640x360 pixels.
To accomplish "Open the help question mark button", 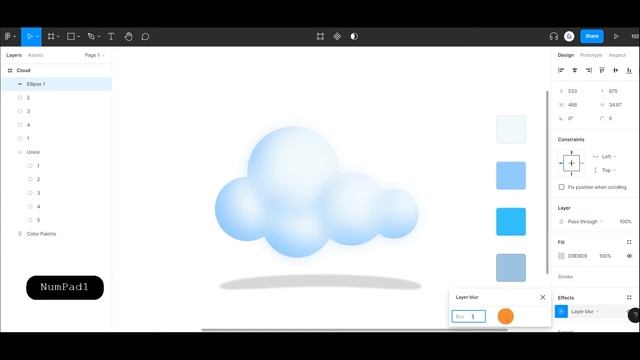I will click(x=634, y=315).
